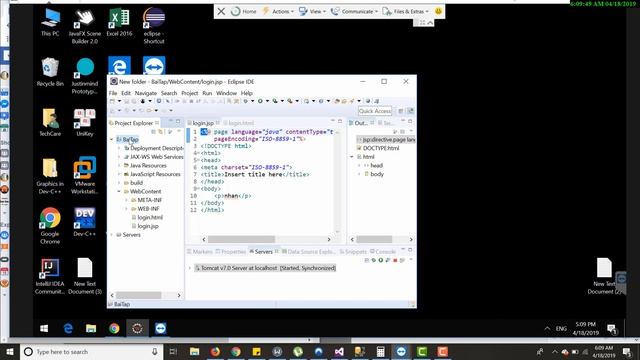Open Communicate in TeamViewer toolbar
This screenshot has height=360, width=640.
(354, 11)
